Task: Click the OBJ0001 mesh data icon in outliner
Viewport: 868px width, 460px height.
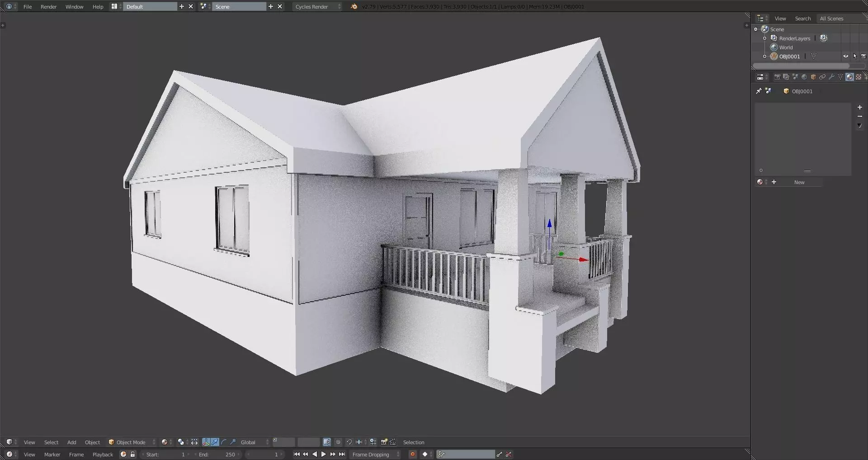Action: pos(814,56)
